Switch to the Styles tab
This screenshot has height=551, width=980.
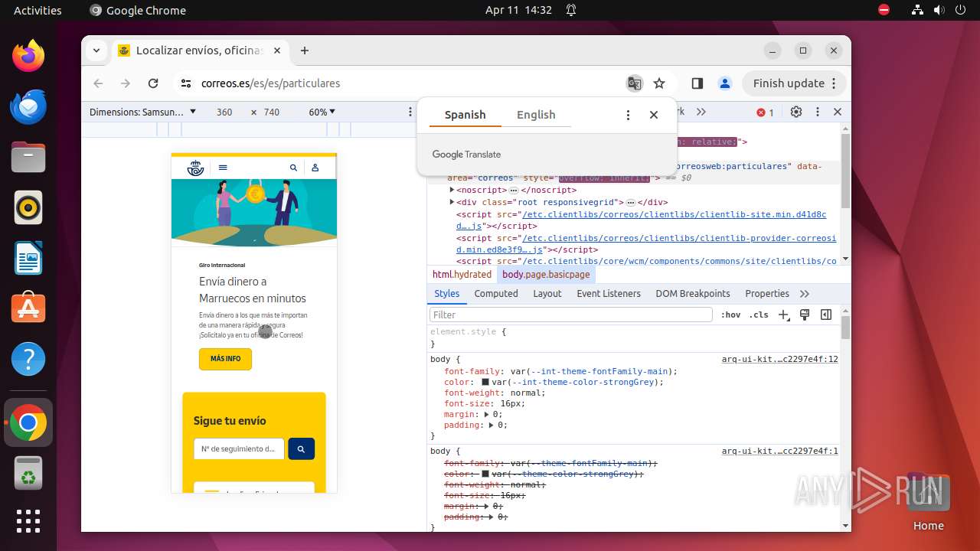click(x=446, y=294)
